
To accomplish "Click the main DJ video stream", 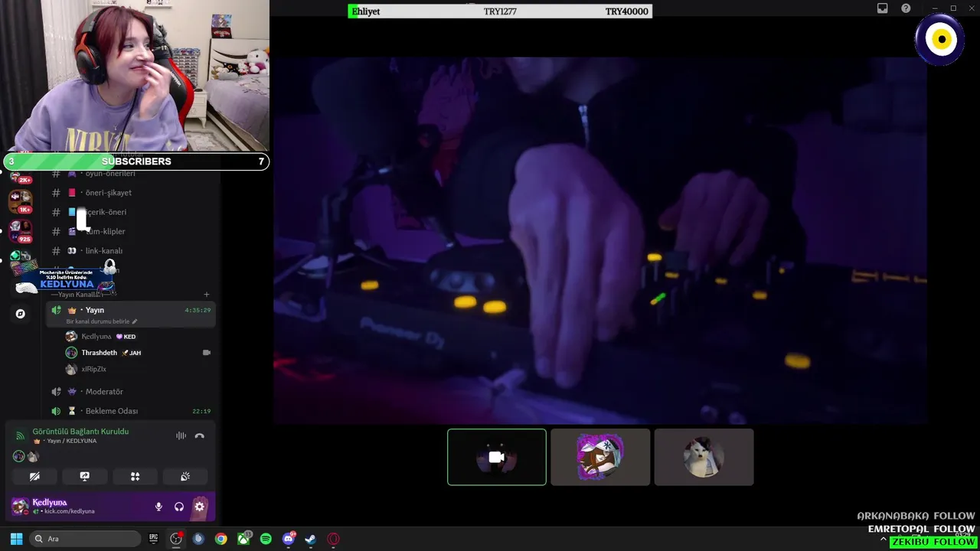I will [x=600, y=240].
